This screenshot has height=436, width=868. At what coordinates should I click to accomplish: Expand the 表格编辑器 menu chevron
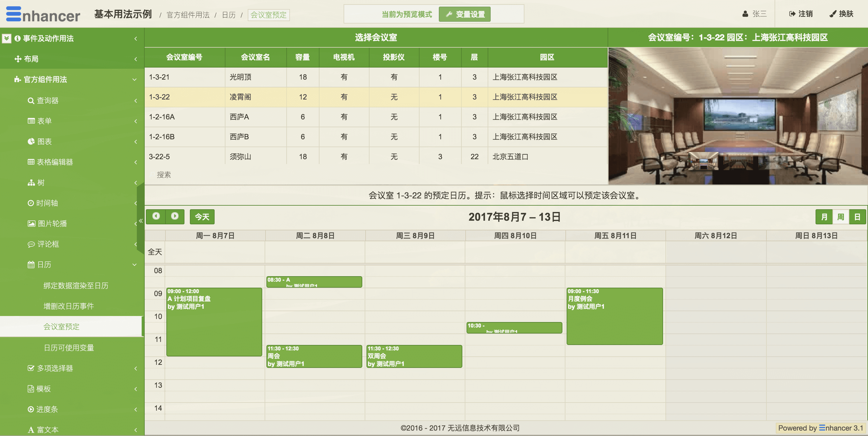point(135,162)
